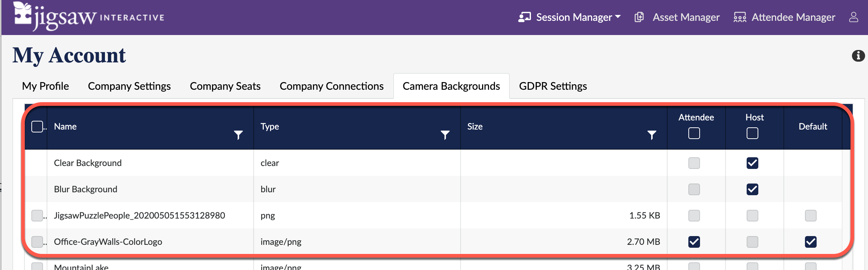Click the info icon beside My Account
868x270 pixels.
[x=858, y=56]
